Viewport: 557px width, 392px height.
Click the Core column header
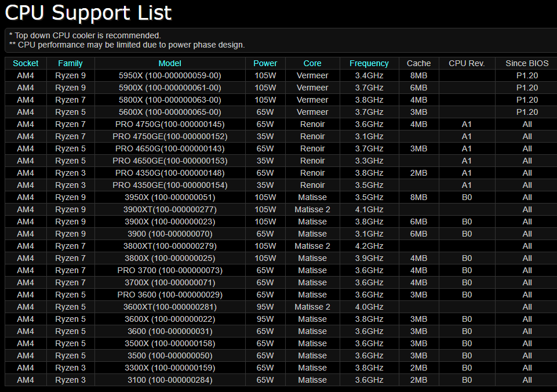pos(312,63)
